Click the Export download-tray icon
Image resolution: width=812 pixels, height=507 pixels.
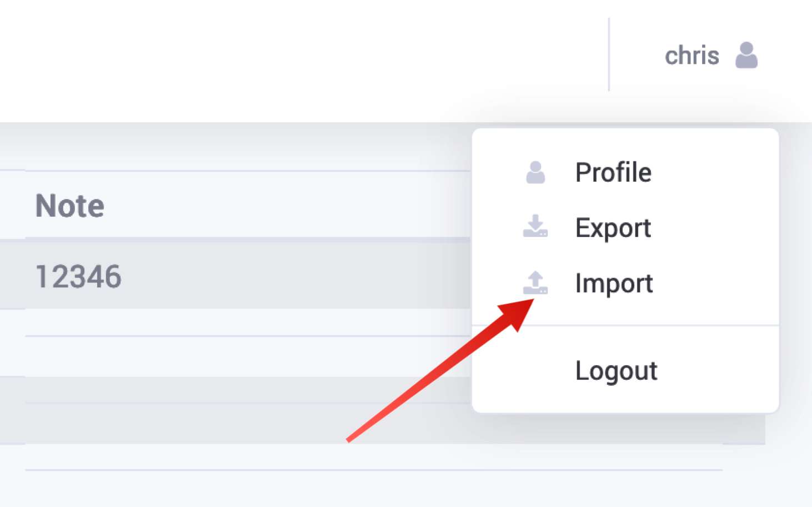click(x=535, y=226)
